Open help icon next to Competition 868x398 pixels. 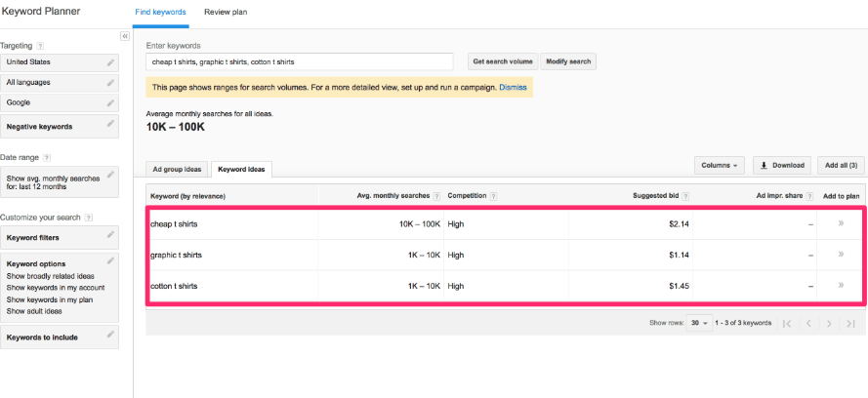[493, 196]
